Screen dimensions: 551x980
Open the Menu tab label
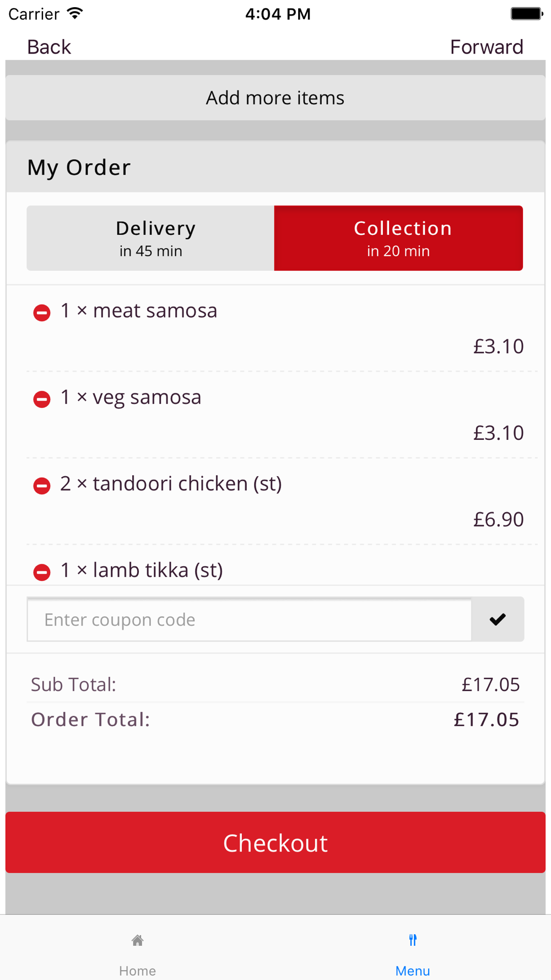[x=413, y=970]
